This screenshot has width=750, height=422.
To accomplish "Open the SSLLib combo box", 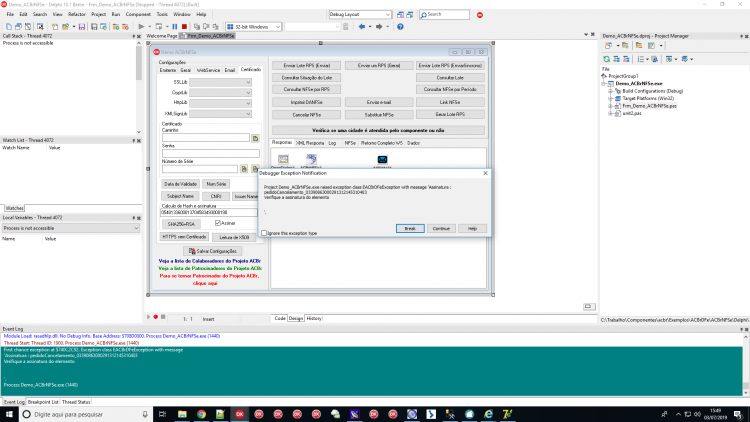I will tap(221, 82).
